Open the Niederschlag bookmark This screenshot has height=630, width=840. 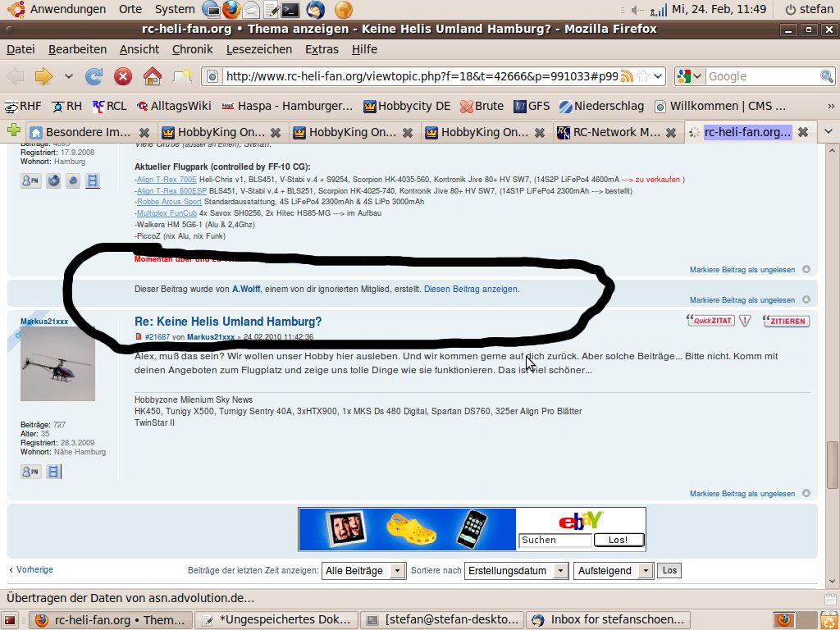point(601,106)
